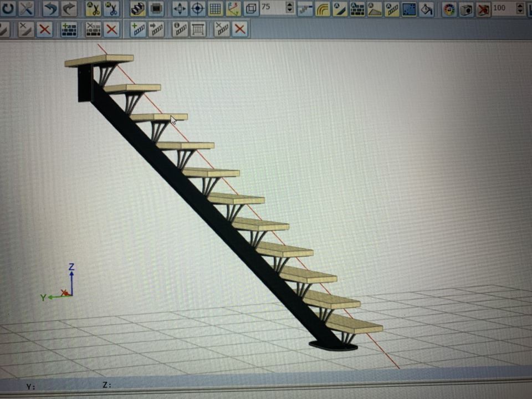The image size is (532, 399).
Task: Click the down arrow of the 100 stepper
Action: pyautogui.click(x=520, y=11)
